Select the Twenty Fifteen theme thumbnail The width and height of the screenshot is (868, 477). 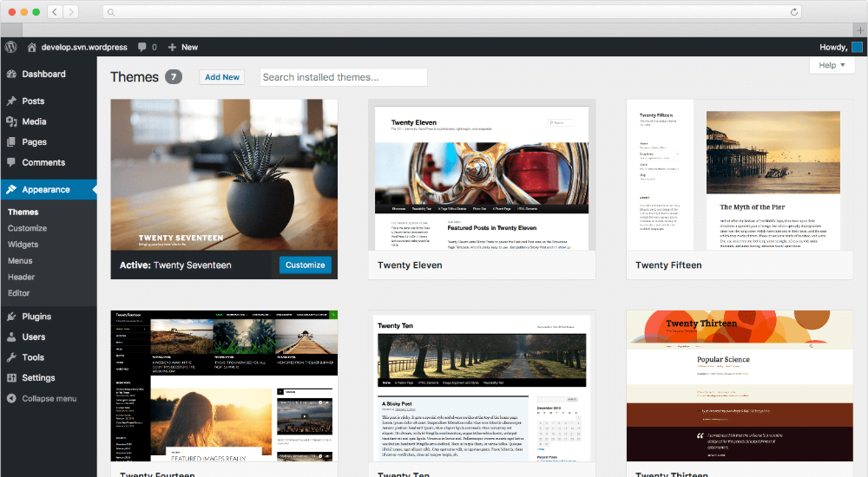(740, 175)
